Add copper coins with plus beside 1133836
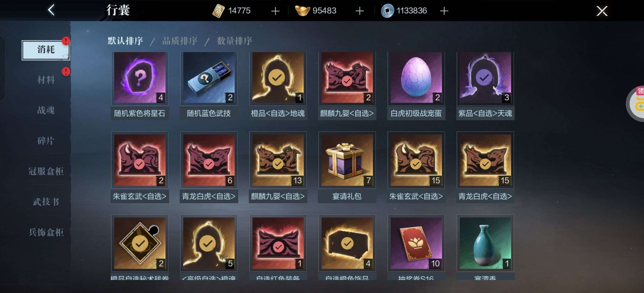 coord(444,11)
